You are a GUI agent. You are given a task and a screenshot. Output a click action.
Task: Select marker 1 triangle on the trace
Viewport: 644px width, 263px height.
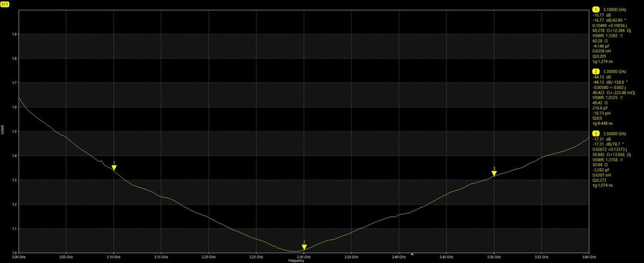114,168
